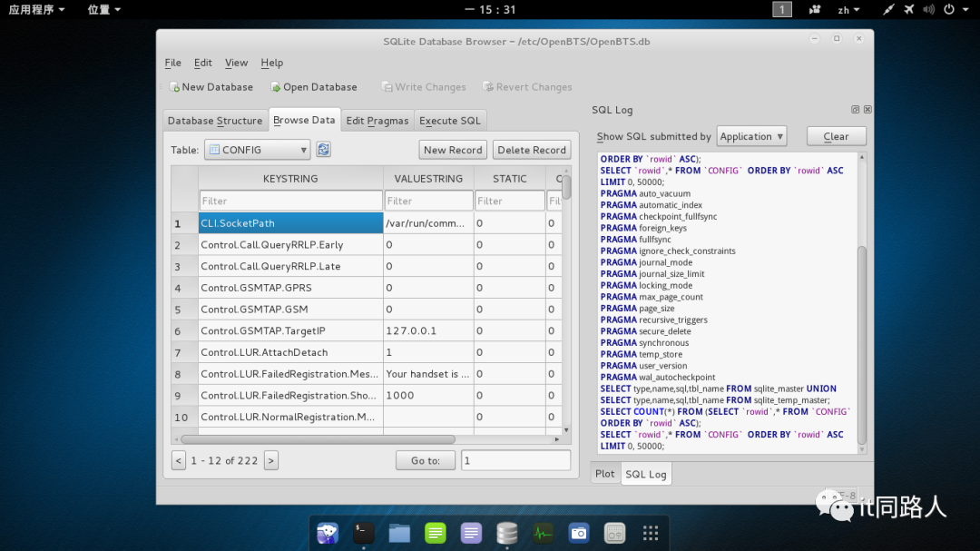980x551 pixels.
Task: Select the CLI.SocketPath cell
Action: pos(290,223)
